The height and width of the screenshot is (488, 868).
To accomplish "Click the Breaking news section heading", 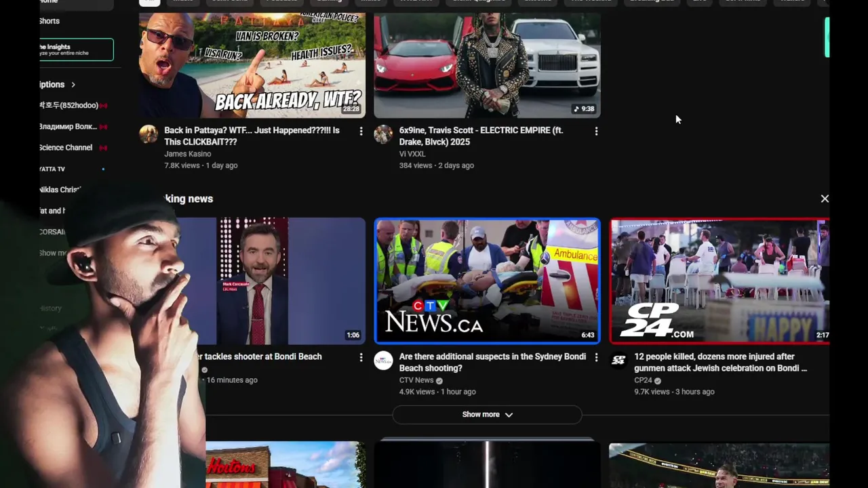I will [189, 199].
